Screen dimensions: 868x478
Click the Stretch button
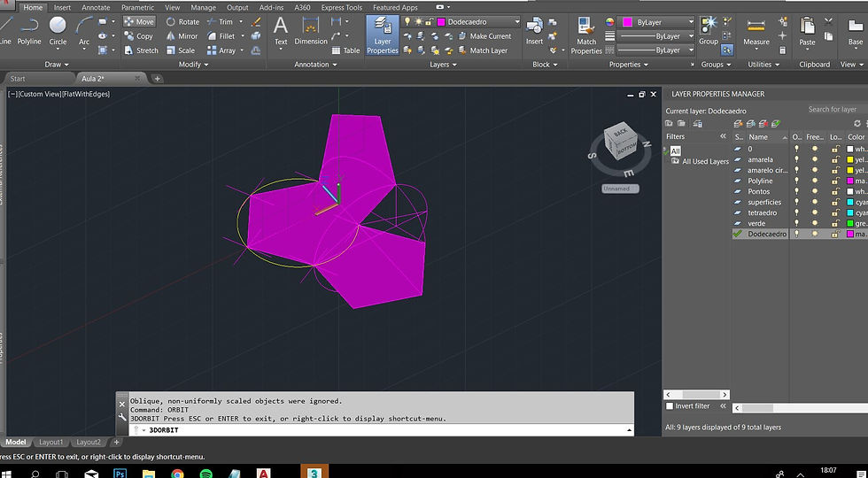pos(142,50)
